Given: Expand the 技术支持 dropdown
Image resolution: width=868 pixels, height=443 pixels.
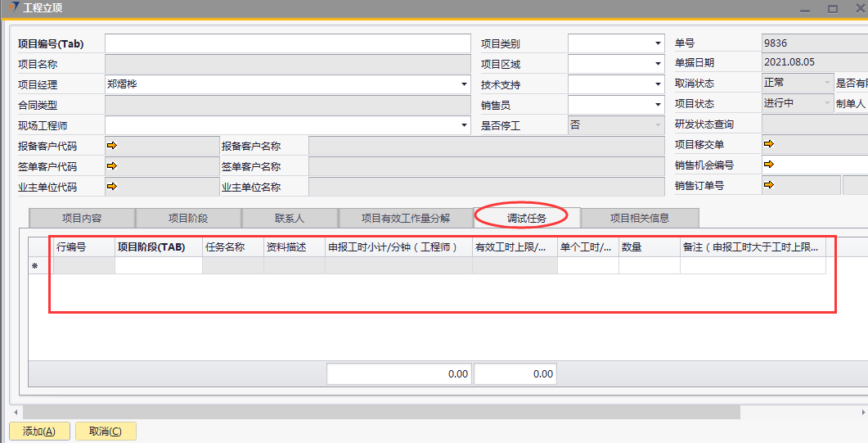Looking at the screenshot, I should pyautogui.click(x=658, y=84).
